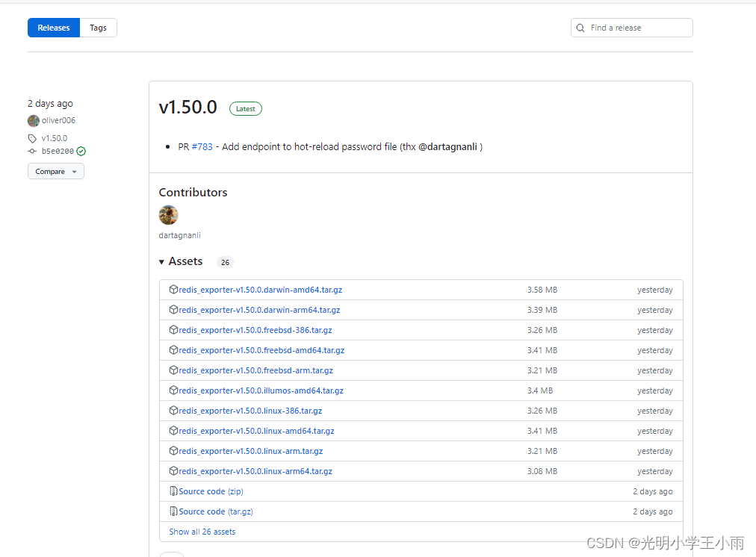Click package icon for freebsd-amd64 asset
The height and width of the screenshot is (557, 756).
173,350
